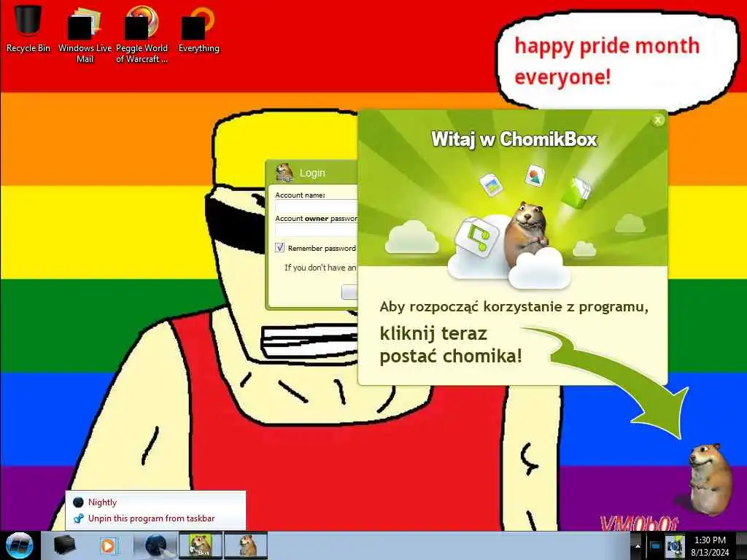
Task: Open the Windows Live Mail desktop shortcut
Action: coord(85,34)
